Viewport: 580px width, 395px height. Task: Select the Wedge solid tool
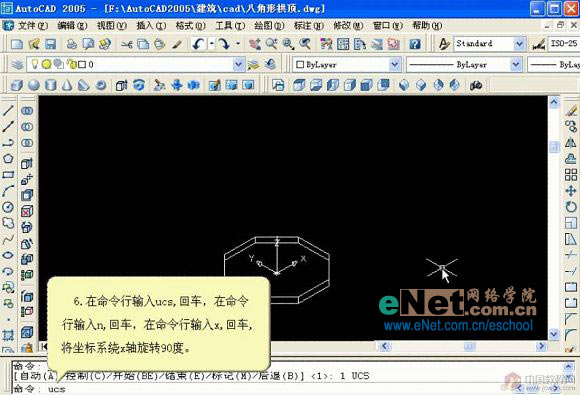(x=84, y=85)
